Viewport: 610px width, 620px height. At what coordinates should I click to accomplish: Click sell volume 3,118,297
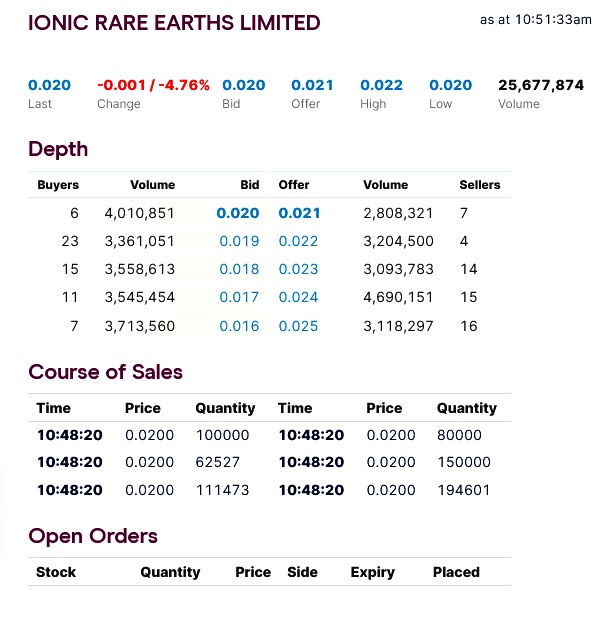point(398,327)
